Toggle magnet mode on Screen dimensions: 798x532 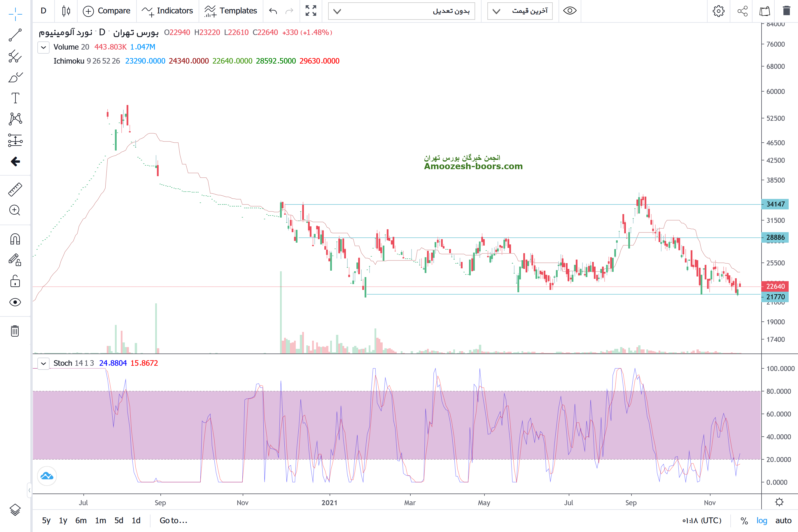tap(15, 239)
